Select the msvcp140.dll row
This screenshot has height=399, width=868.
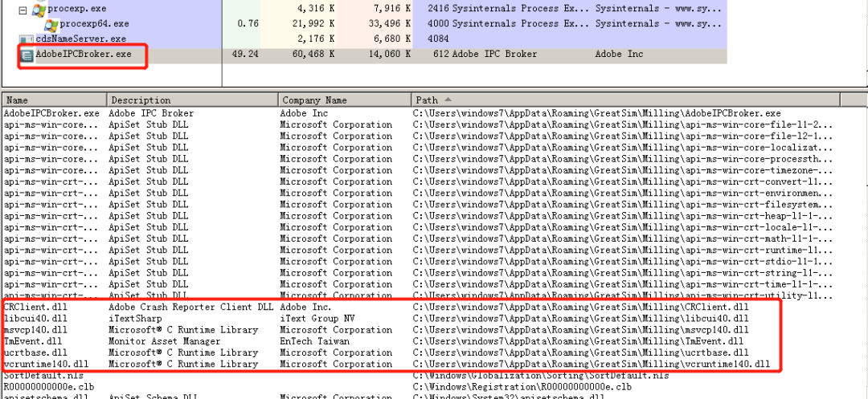[35, 330]
